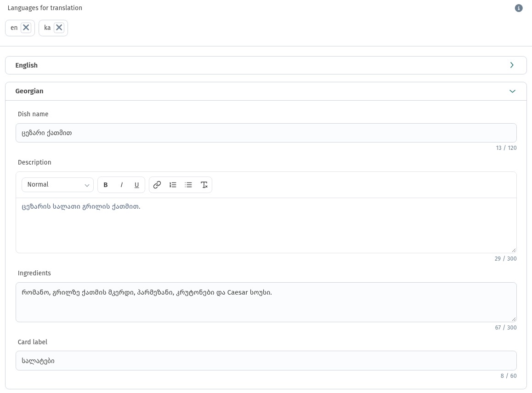Focus the Georgian Dish name field

click(266, 133)
